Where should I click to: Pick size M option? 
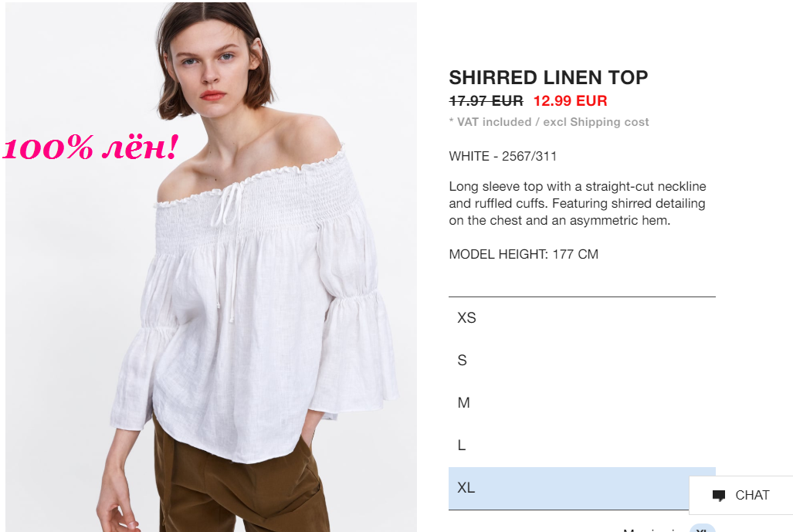(581, 402)
